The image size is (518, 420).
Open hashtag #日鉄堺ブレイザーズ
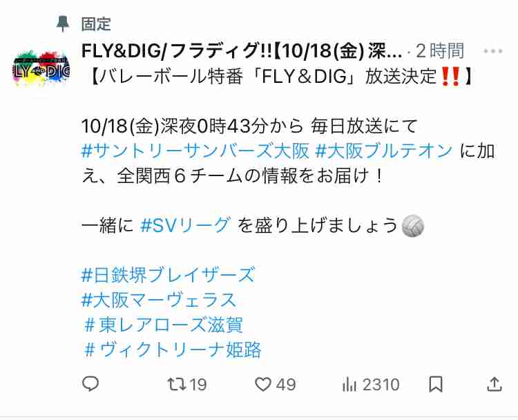click(168, 275)
